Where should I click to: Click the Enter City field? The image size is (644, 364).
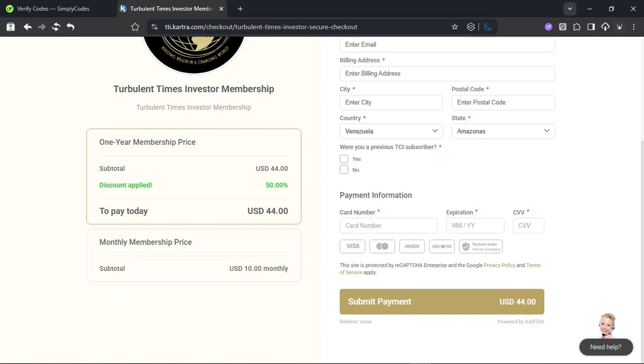[x=391, y=102]
